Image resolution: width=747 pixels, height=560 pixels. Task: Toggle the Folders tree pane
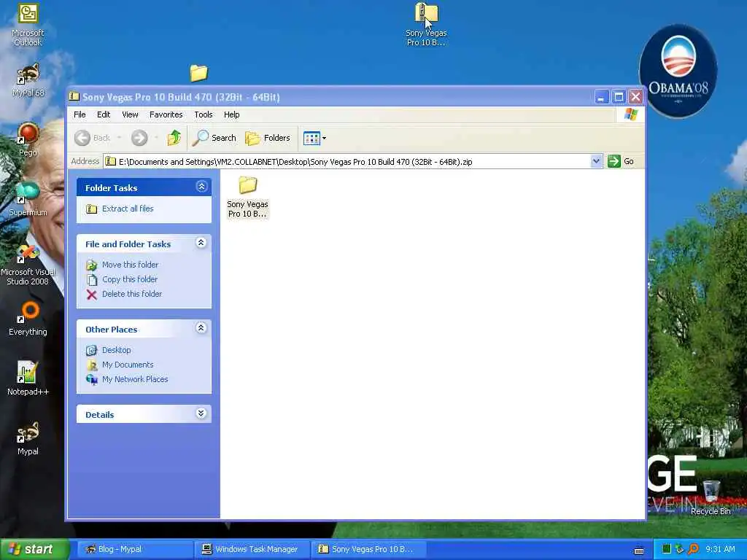[x=268, y=138]
